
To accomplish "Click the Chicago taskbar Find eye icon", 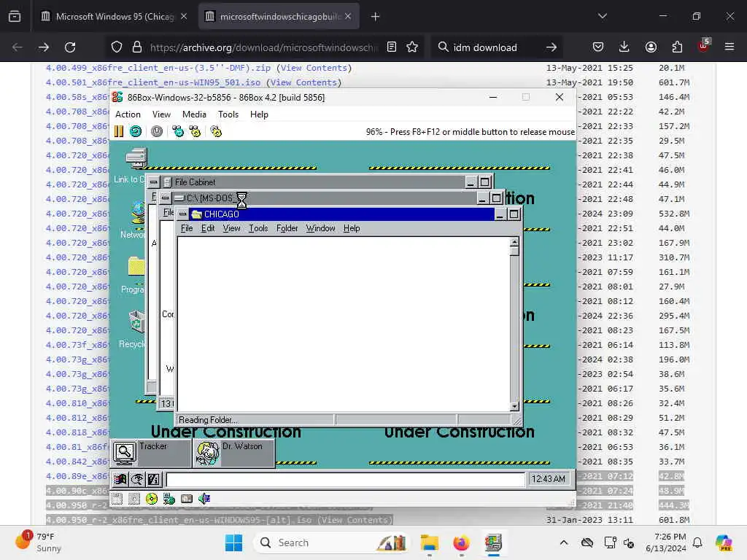I will [x=137, y=480].
